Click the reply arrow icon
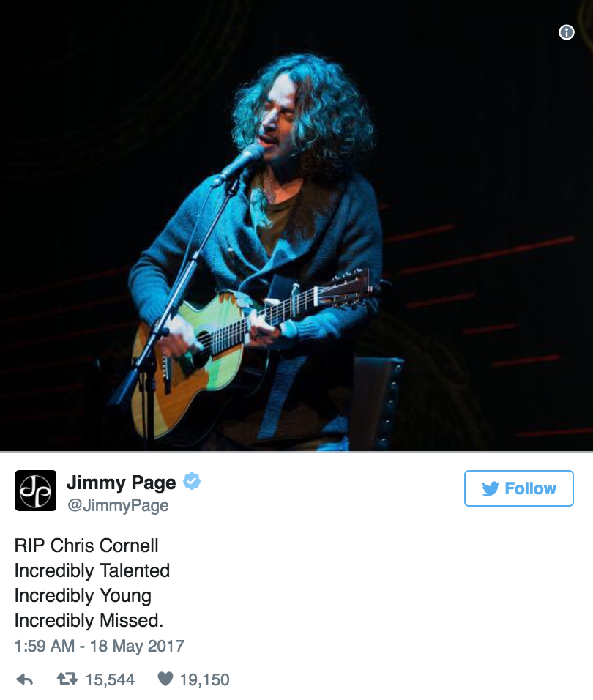The height and width of the screenshot is (700, 593). (25, 679)
